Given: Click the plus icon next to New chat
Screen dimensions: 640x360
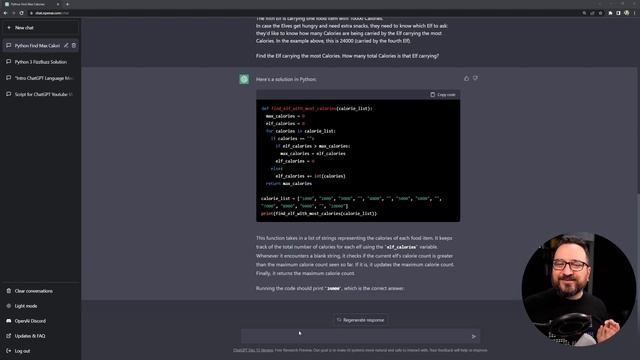Looking at the screenshot, I should point(9,28).
